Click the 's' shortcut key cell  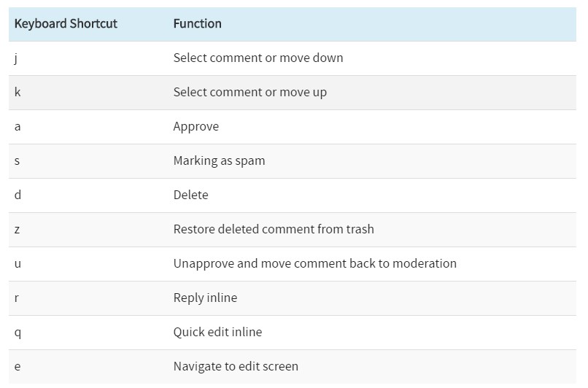coord(18,160)
